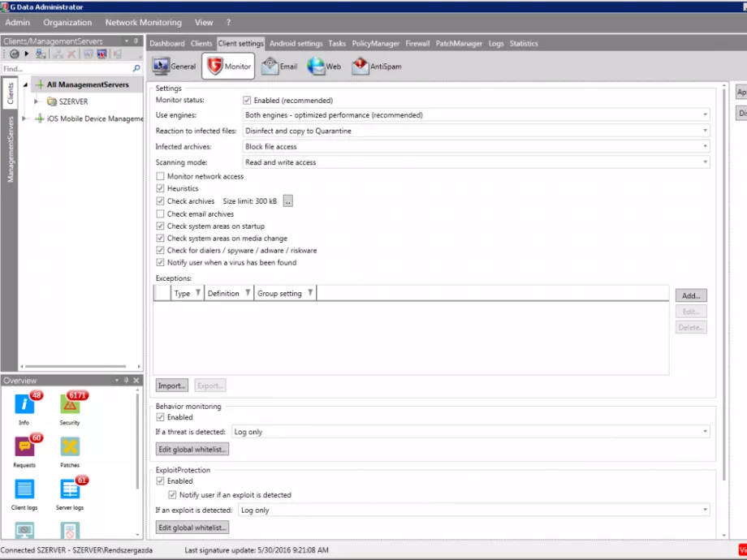Toggle the Heuristics checkbox
The width and height of the screenshot is (747, 560).
[160, 188]
